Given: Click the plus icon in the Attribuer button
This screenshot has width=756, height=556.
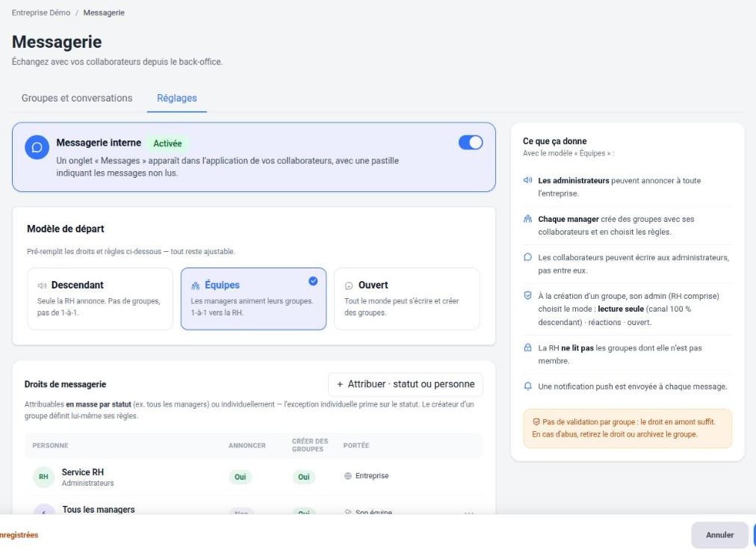Looking at the screenshot, I should click(340, 384).
